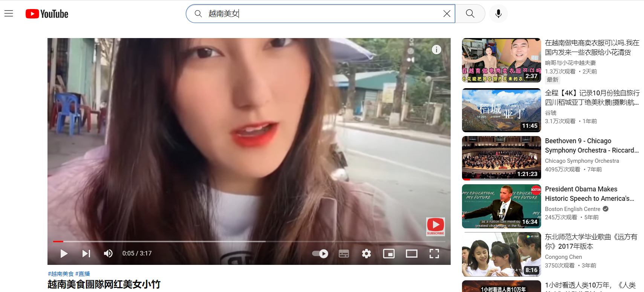The image size is (644, 292).
Task: Visit channel 响哥与小花中越夫妻
Action: 570,63
